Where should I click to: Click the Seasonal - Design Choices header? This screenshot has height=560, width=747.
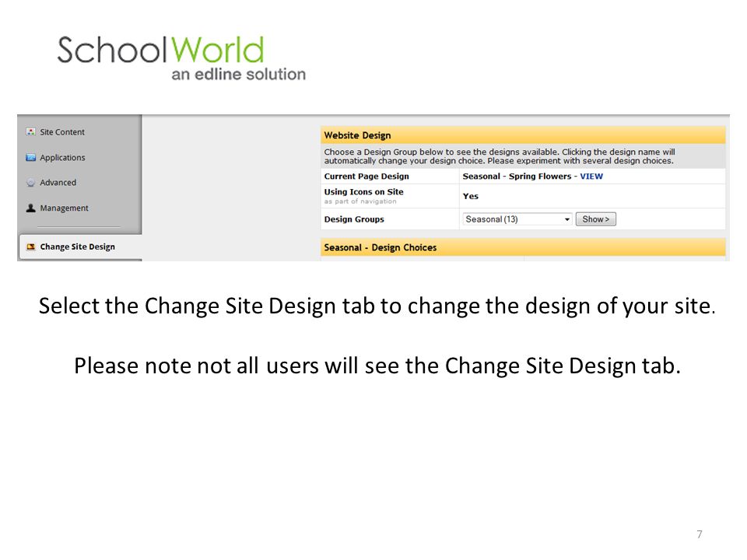(523, 247)
